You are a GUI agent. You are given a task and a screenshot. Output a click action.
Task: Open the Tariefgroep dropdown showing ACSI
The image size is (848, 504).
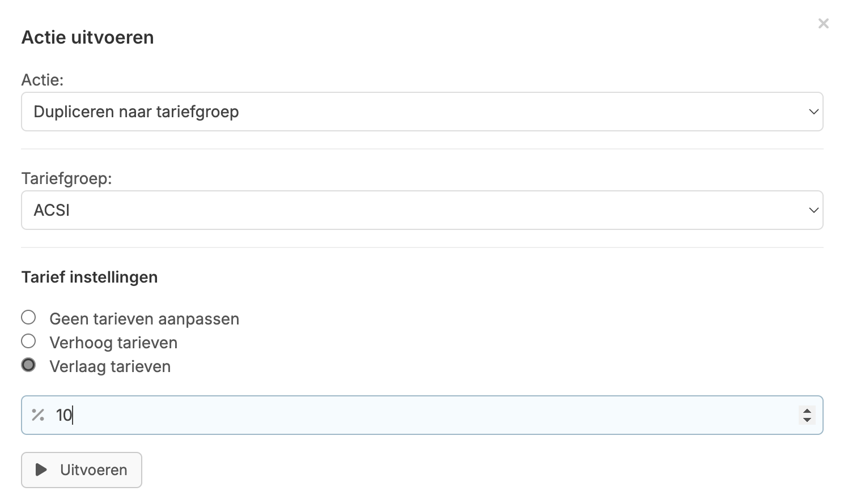click(x=422, y=210)
